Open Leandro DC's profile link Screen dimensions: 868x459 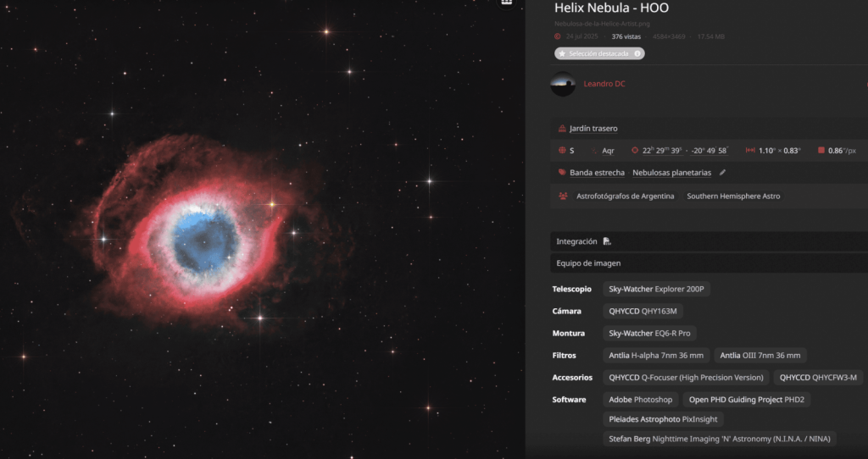604,84
